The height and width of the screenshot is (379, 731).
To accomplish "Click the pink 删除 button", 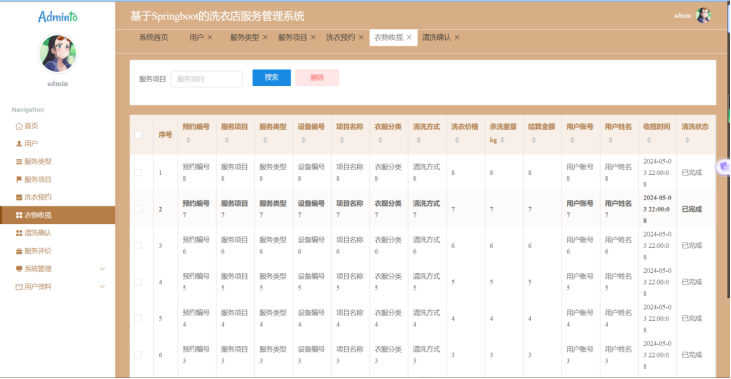I will click(x=317, y=77).
